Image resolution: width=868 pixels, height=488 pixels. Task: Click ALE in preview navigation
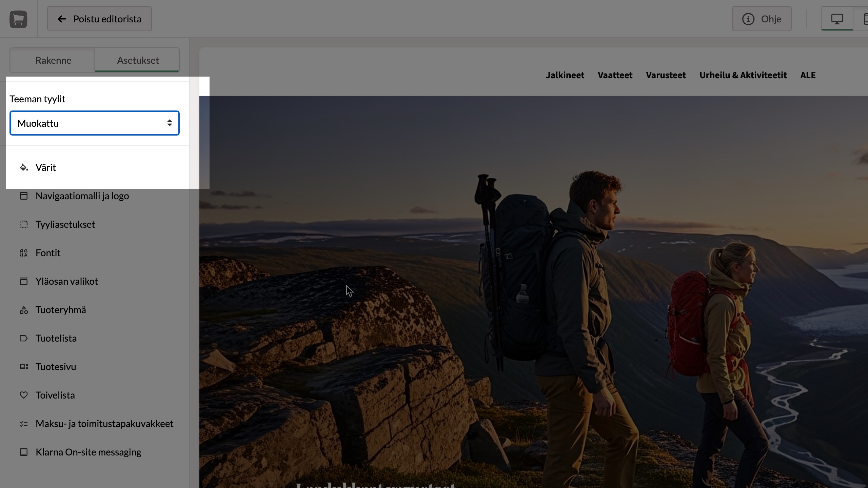(x=808, y=75)
